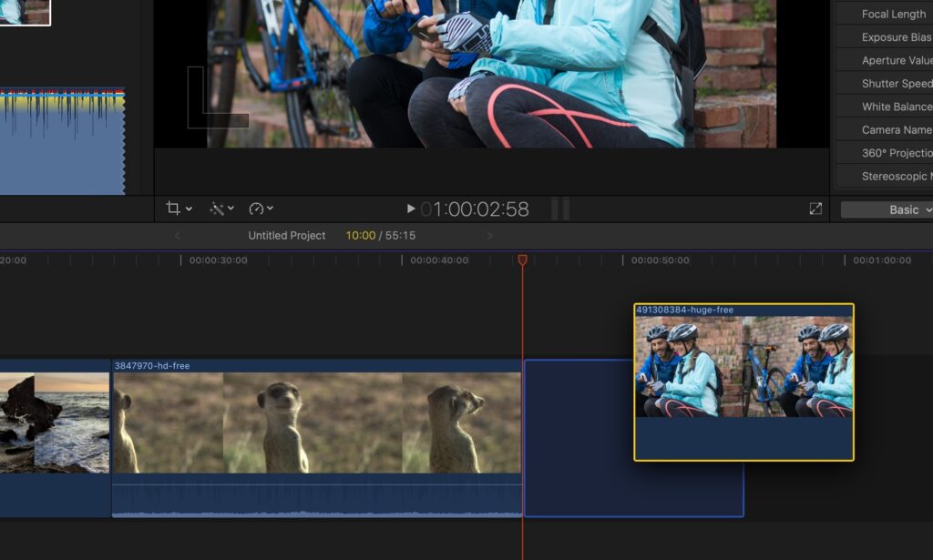Open the Enhancements magic wand menu
The width and height of the screenshot is (933, 560).
pos(221,209)
